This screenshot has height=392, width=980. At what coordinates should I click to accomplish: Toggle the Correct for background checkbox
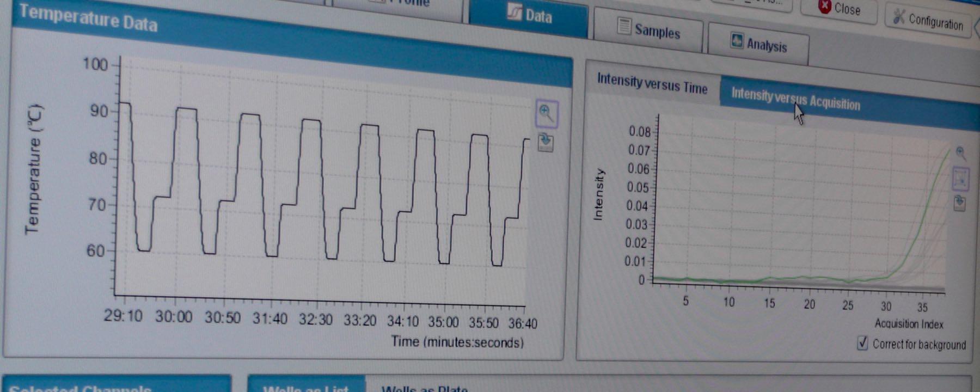point(862,343)
